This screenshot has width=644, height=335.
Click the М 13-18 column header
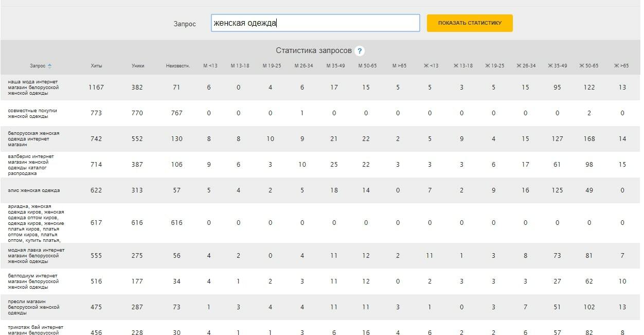pos(240,66)
